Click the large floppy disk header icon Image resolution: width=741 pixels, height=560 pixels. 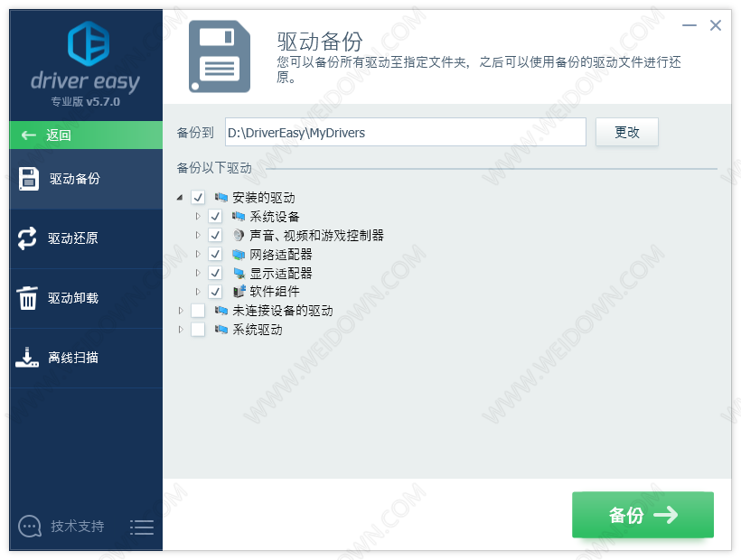(220, 56)
